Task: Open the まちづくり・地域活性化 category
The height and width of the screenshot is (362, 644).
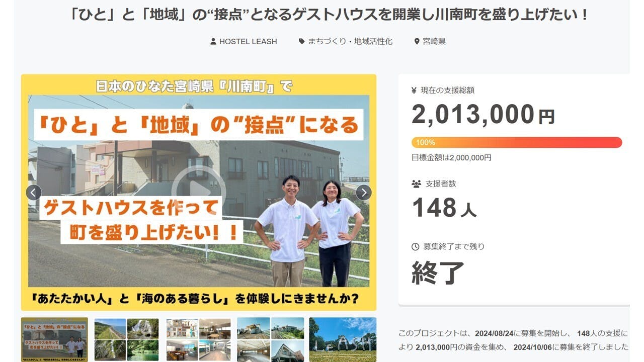Action: (350, 42)
